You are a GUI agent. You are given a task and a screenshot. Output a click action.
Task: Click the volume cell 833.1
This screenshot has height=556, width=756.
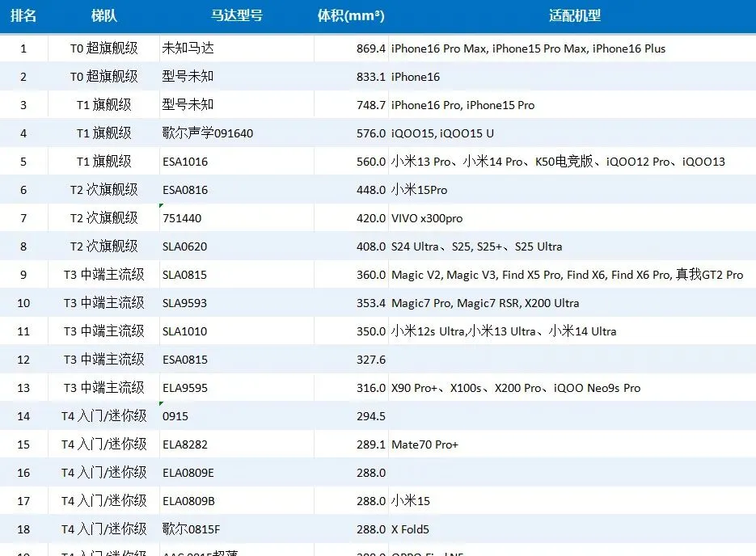pos(371,77)
